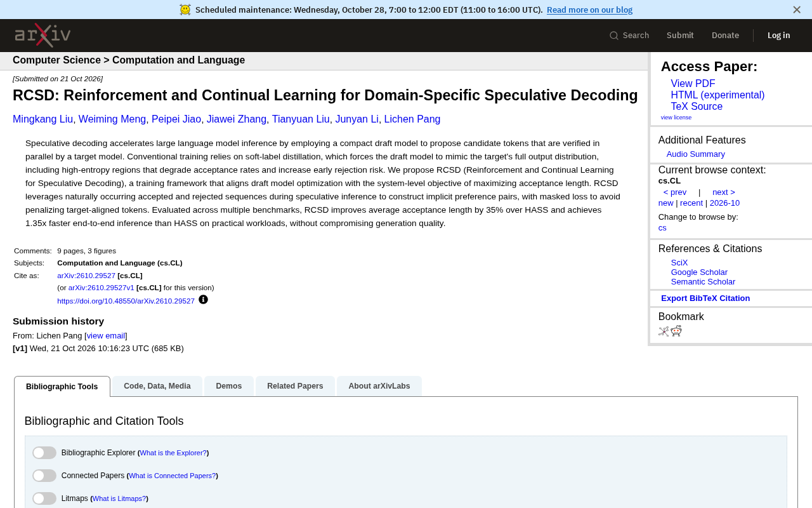
Task: Open the view license link
Action: click(676, 117)
